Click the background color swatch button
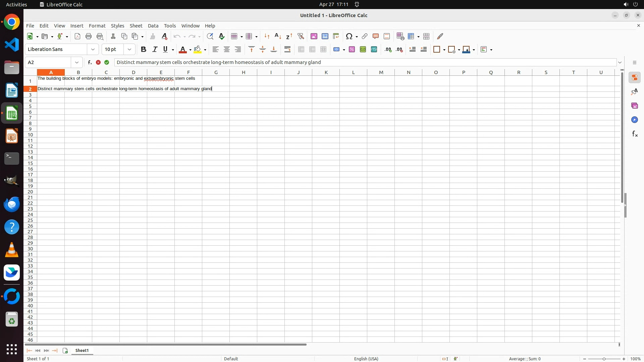 198,50
